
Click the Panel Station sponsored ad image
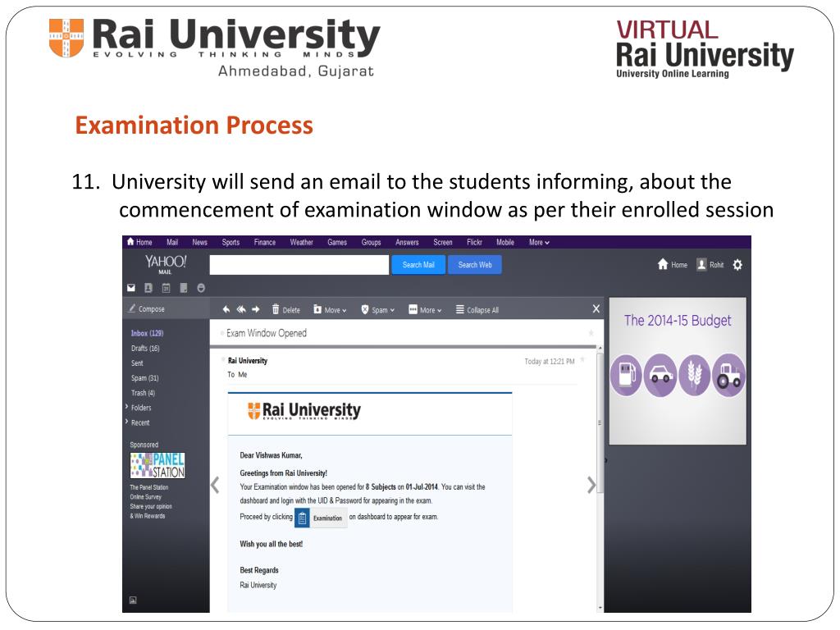point(157,465)
